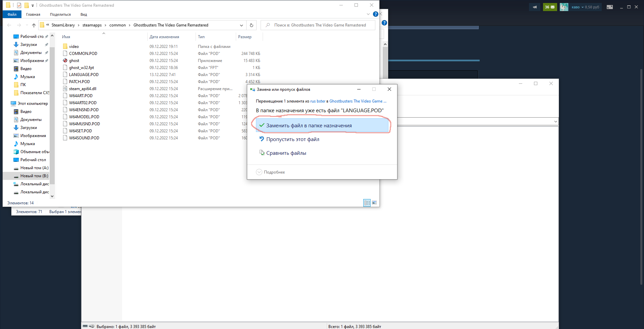This screenshot has height=329, width=644.
Task: Select the W64MODEL.POD file name
Action: point(84,117)
